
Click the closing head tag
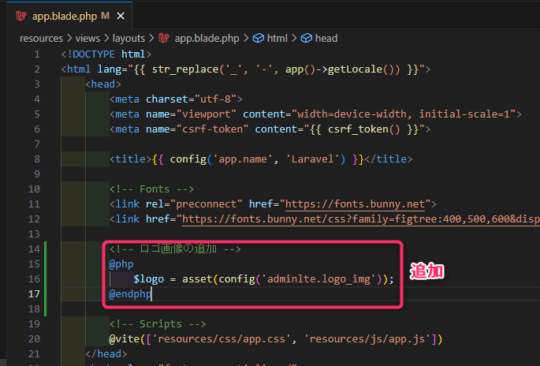coord(106,354)
